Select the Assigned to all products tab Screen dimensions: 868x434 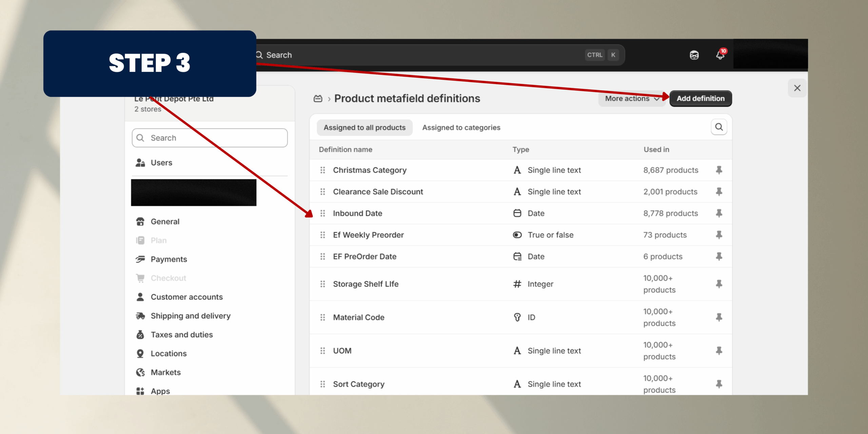[x=364, y=127]
